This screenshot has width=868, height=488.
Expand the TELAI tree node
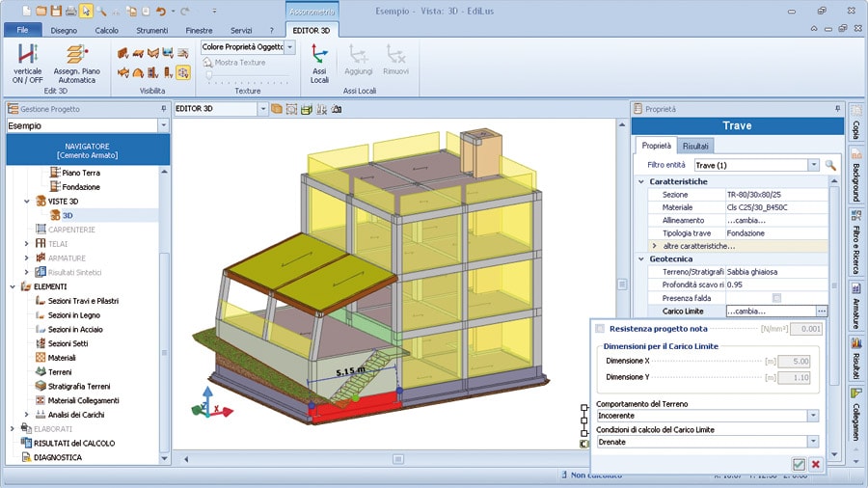click(27, 243)
